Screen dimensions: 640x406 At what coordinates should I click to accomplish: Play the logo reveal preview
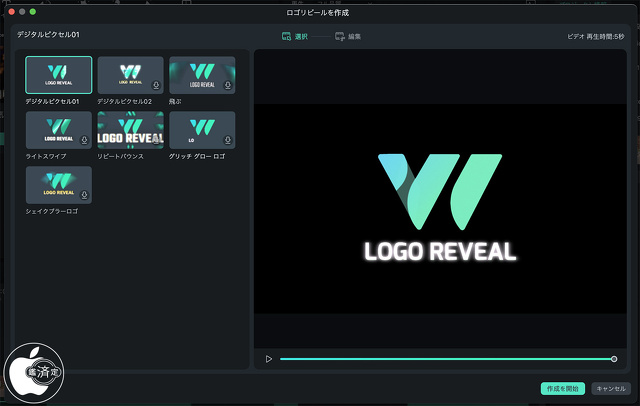click(x=268, y=359)
